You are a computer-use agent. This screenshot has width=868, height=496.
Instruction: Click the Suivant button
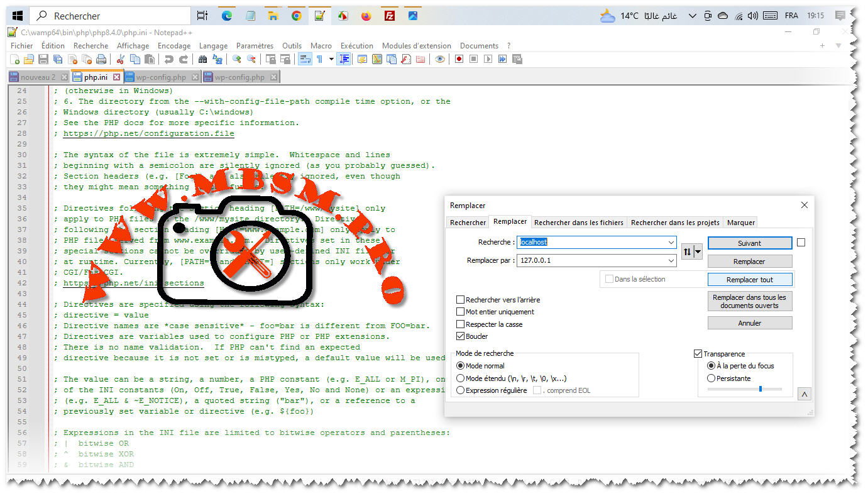tap(749, 243)
